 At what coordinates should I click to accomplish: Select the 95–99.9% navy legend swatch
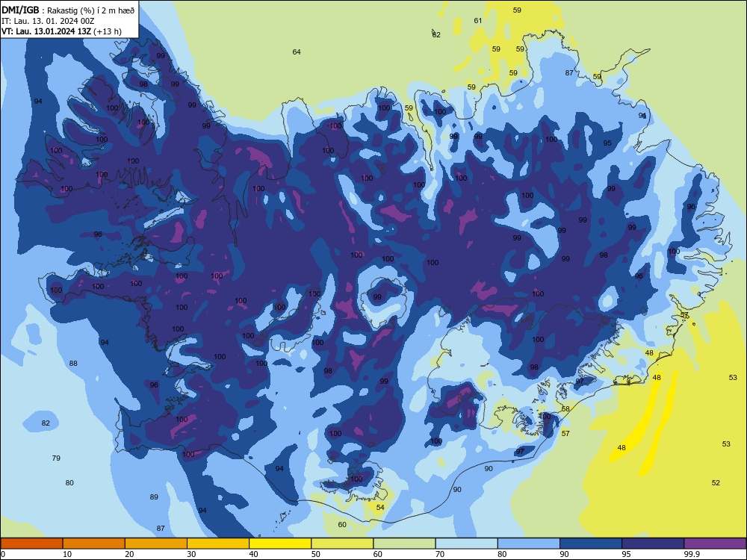(653, 544)
